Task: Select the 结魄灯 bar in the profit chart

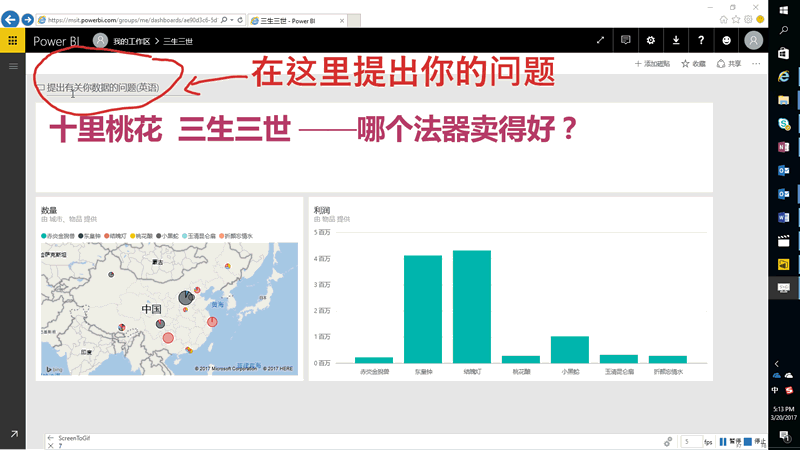Action: (472, 307)
